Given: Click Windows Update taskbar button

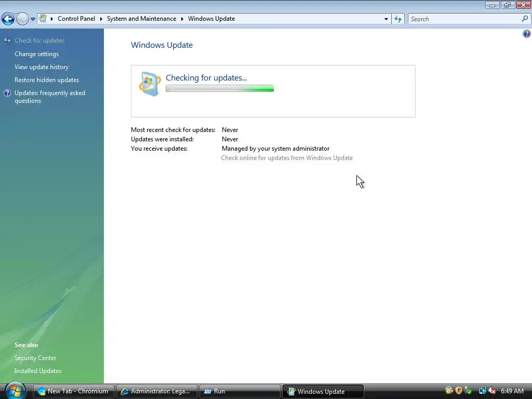Looking at the screenshot, I should [323, 391].
